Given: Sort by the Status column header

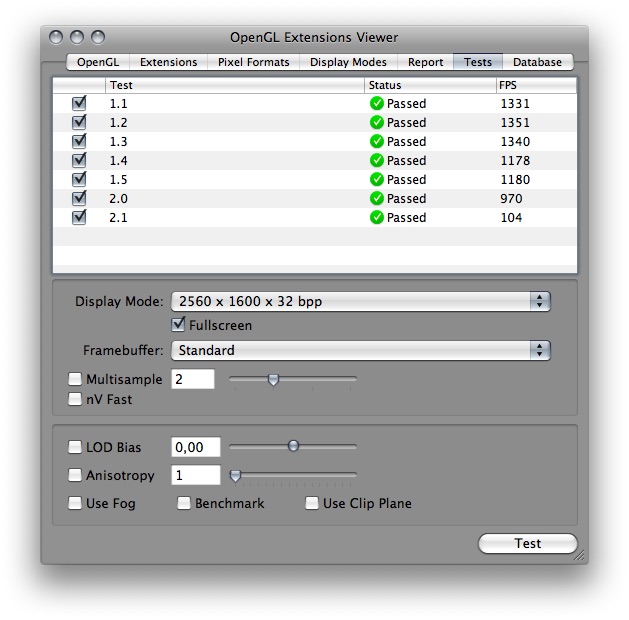Looking at the screenshot, I should 430,85.
